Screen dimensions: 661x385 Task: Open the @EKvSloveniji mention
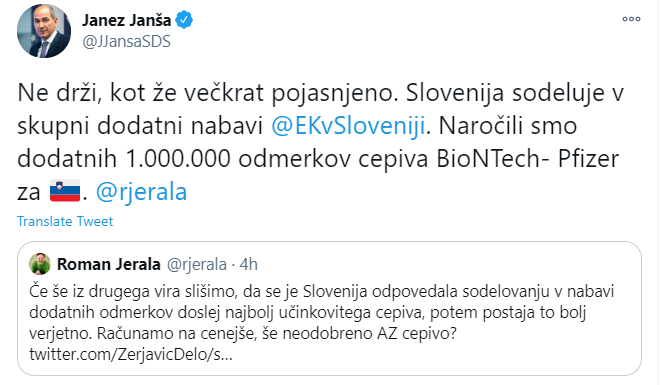347,126
